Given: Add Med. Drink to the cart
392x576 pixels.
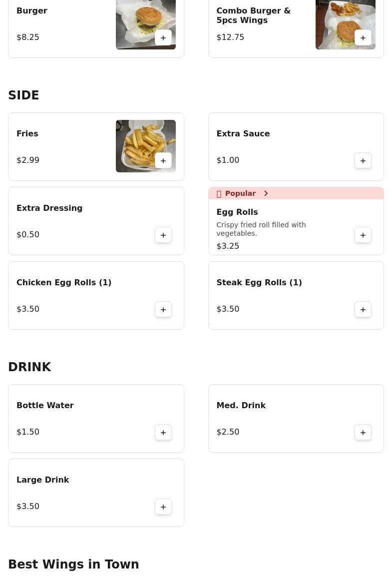Looking at the screenshot, I should 363,432.
